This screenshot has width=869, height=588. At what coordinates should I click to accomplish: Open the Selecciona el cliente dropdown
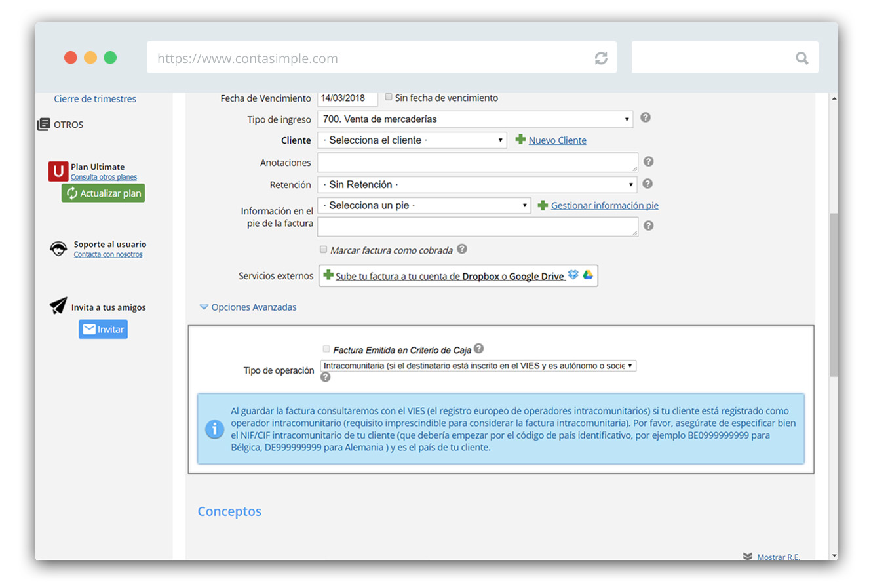412,140
